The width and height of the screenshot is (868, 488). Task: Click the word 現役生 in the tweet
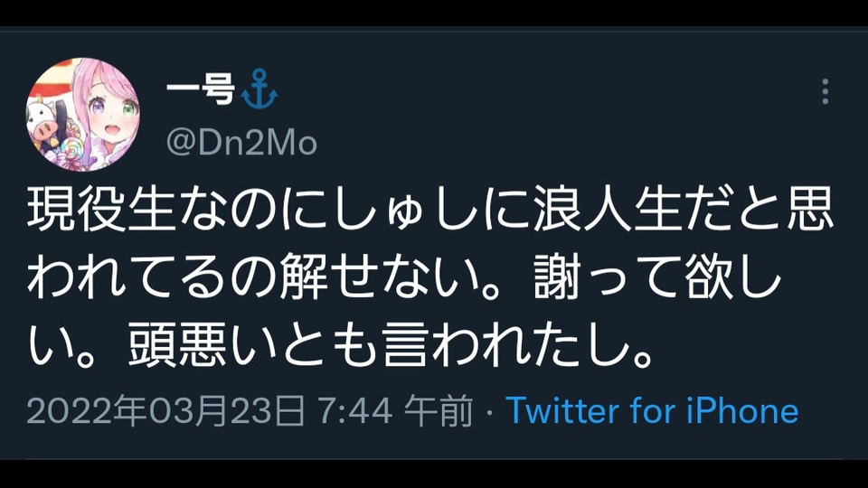pyautogui.click(x=102, y=209)
